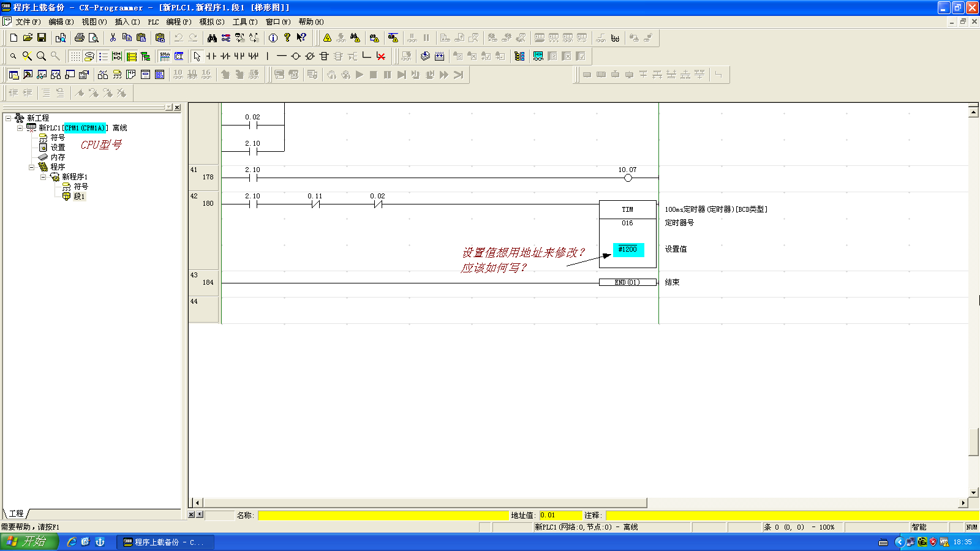This screenshot has height=551, width=980.
Task: Toggle the selection mode arrow tool
Action: click(197, 56)
